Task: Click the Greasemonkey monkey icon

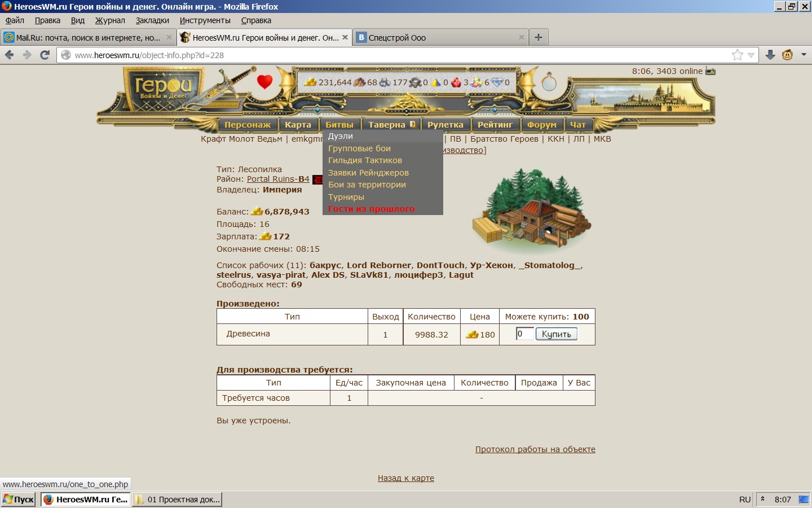Action: click(x=788, y=55)
